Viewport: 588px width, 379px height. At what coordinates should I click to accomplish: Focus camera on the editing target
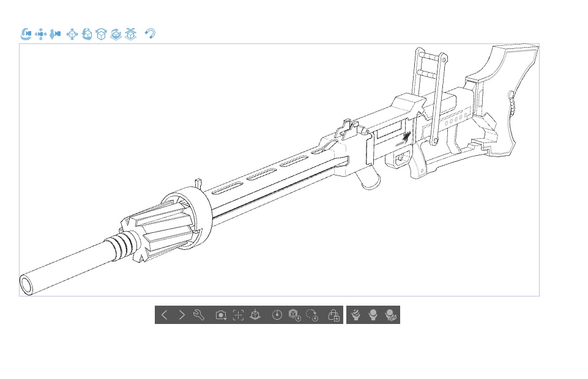[238, 315]
